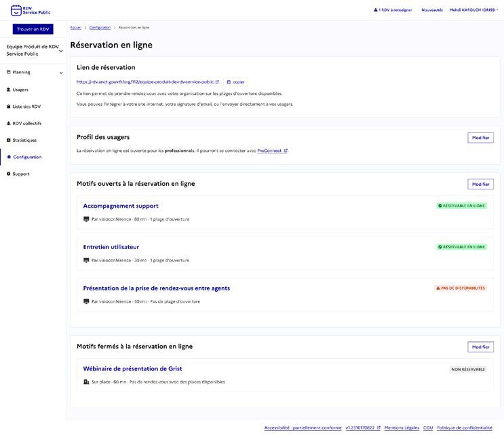Click the Statistiques sidebar icon

pyautogui.click(x=9, y=140)
